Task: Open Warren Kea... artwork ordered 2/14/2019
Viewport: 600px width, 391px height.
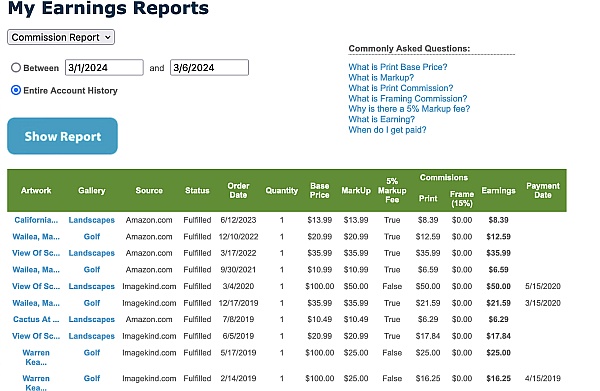Action: pos(36,383)
